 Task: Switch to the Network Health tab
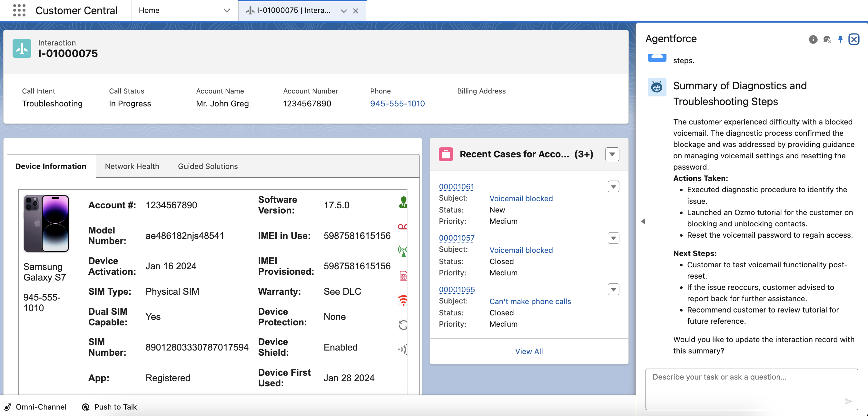pyautogui.click(x=132, y=166)
